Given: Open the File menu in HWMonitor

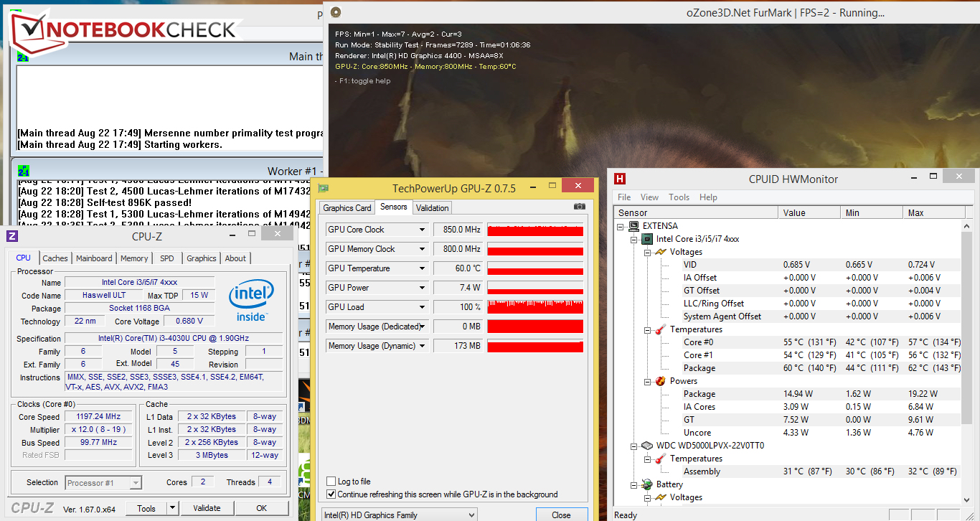Looking at the screenshot, I should click(x=624, y=197).
